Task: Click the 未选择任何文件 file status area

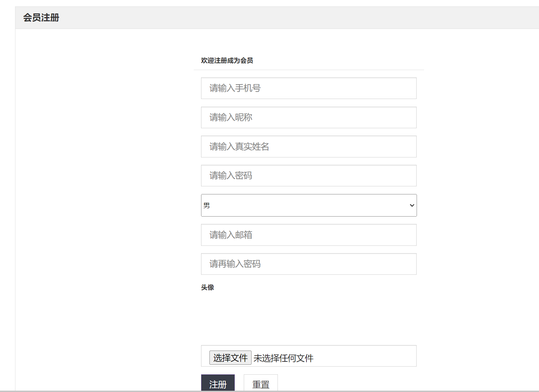Action: (284, 358)
